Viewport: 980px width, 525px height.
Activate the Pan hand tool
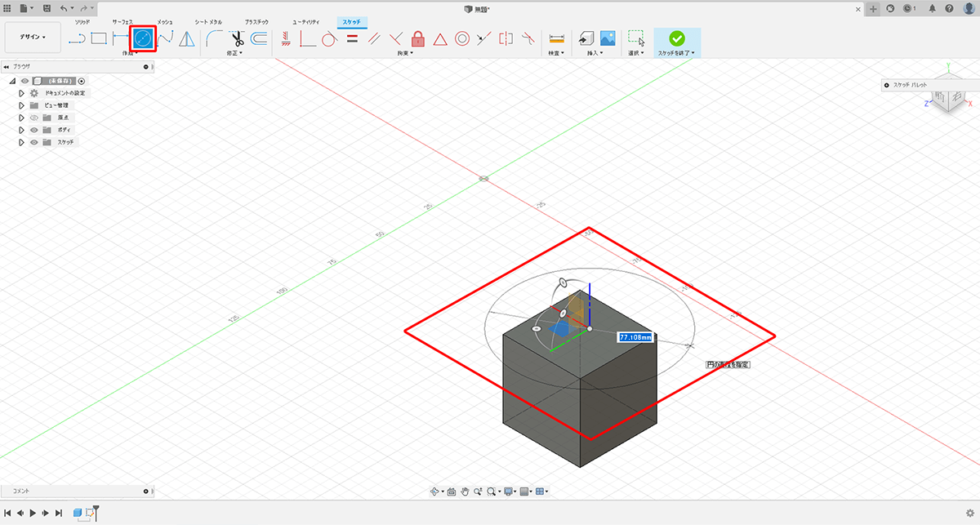(x=465, y=492)
